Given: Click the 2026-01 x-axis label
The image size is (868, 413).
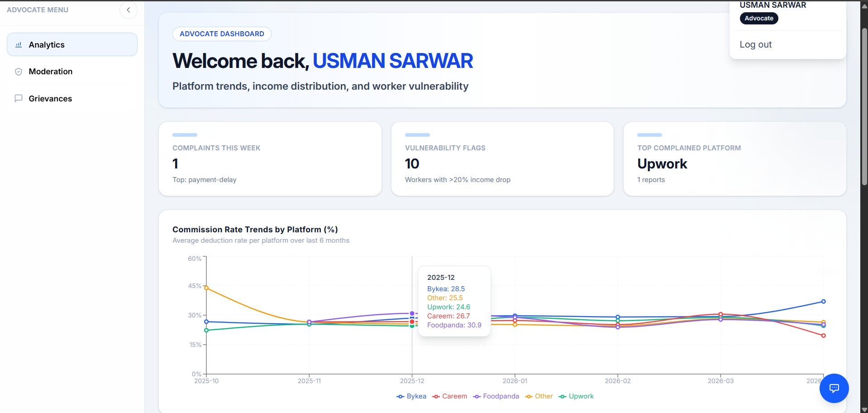Looking at the screenshot, I should coord(515,381).
